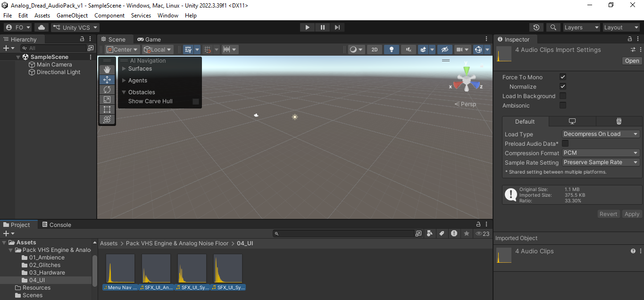
Task: Open the Sample Rate Setting dropdown
Action: [x=601, y=162]
